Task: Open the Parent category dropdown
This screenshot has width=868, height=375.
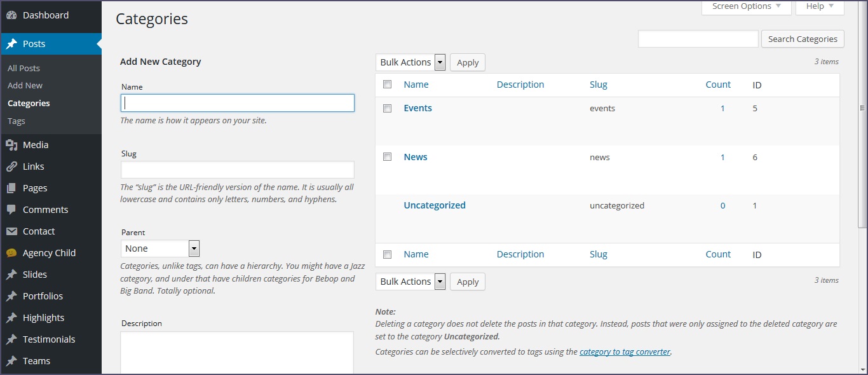Action: (160, 249)
